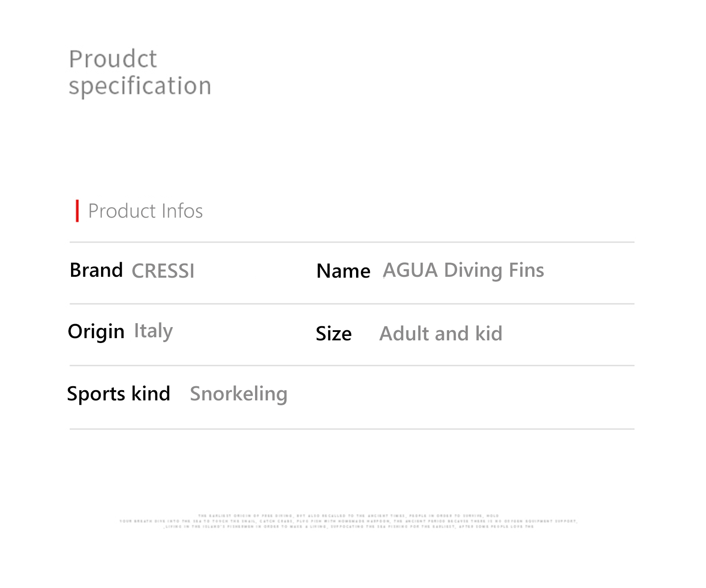Click the Size label
706x588 pixels.
(334, 334)
